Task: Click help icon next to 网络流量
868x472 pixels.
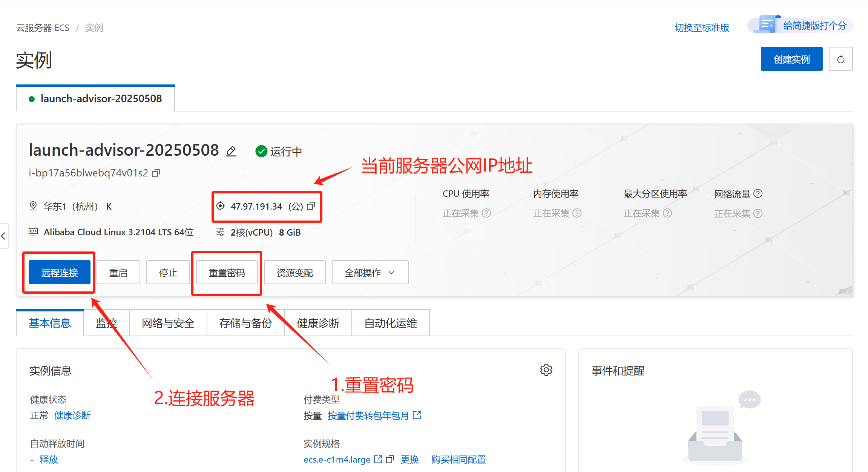Action: [x=758, y=194]
